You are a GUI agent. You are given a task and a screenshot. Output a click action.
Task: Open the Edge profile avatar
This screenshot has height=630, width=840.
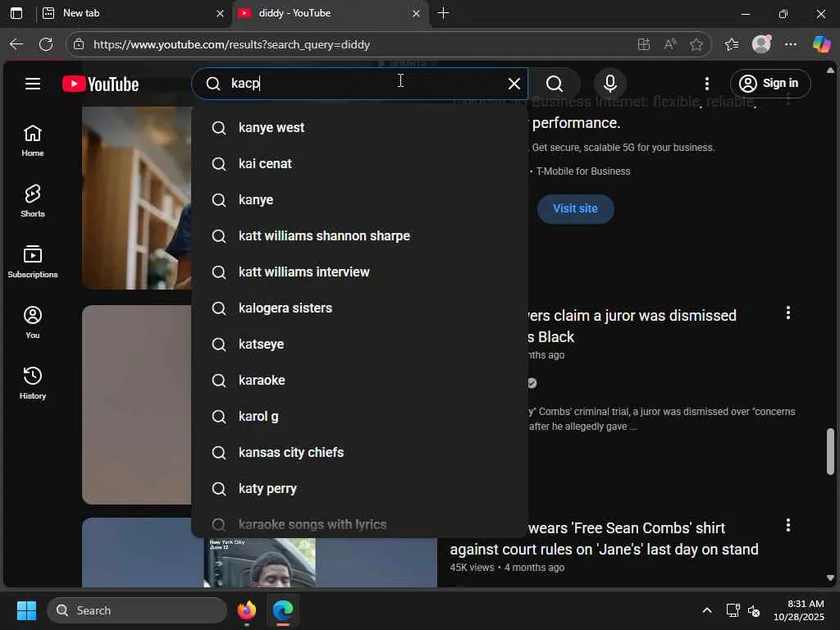(x=761, y=44)
